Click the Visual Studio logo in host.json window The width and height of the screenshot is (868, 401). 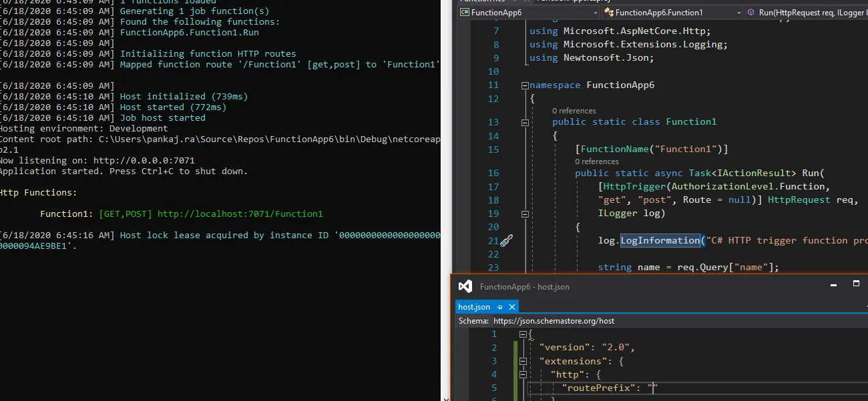pos(465,286)
